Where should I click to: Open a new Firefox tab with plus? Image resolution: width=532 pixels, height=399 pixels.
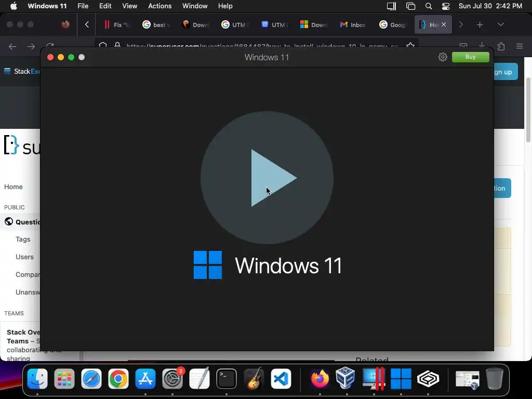point(480,25)
